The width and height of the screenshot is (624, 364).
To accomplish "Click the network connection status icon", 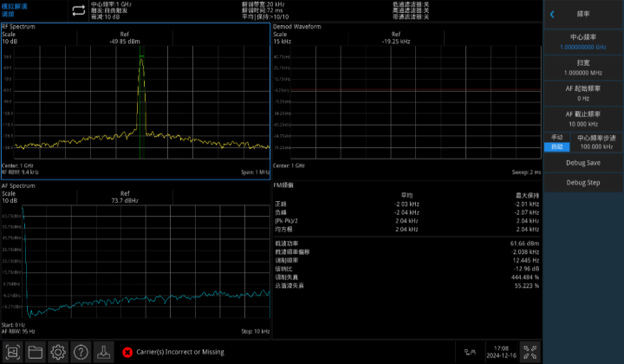I will (471, 352).
